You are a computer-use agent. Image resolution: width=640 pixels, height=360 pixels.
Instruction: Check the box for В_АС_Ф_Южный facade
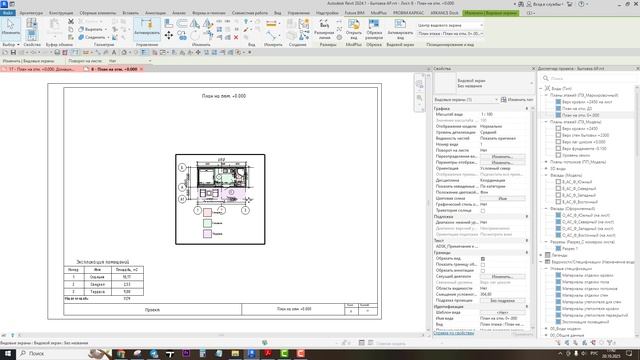point(558,182)
